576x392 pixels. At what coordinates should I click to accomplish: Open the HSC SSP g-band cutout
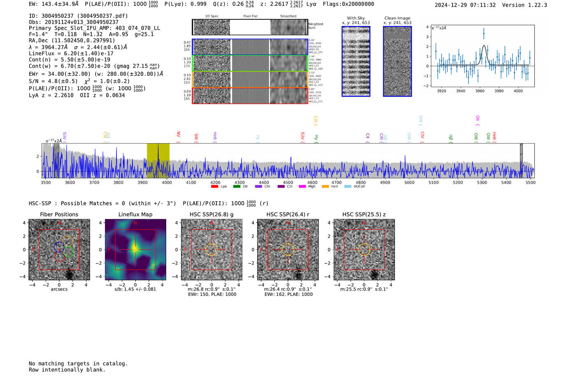point(212,250)
